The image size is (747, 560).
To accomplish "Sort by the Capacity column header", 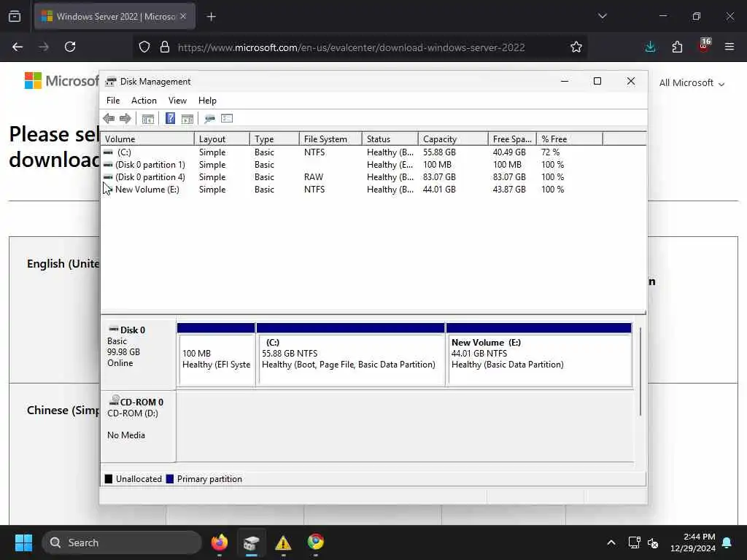I will [x=453, y=139].
